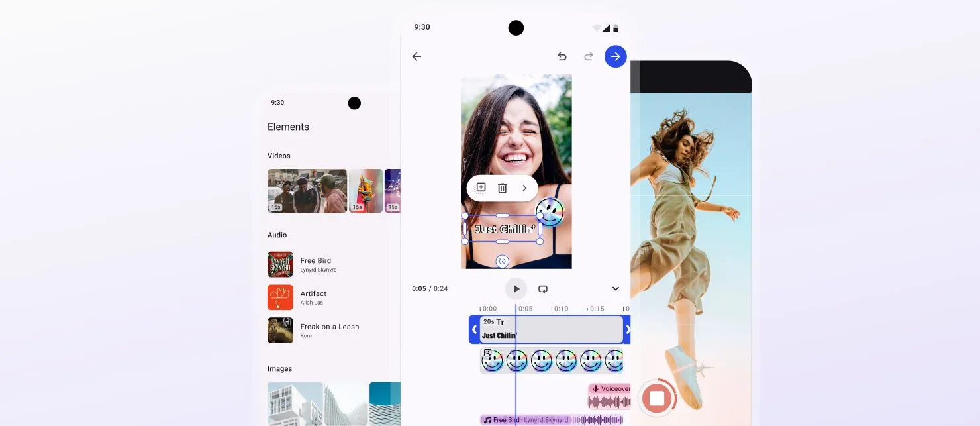Click the Artifact orange album cover
Image resolution: width=980 pixels, height=426 pixels.
pyautogui.click(x=280, y=297)
